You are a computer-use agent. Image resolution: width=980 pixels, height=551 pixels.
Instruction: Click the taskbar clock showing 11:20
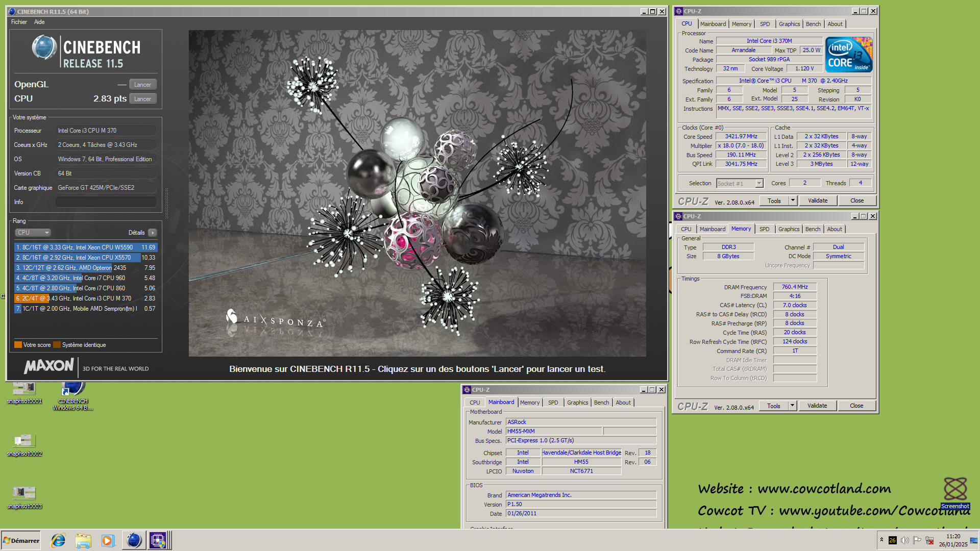pos(953,540)
